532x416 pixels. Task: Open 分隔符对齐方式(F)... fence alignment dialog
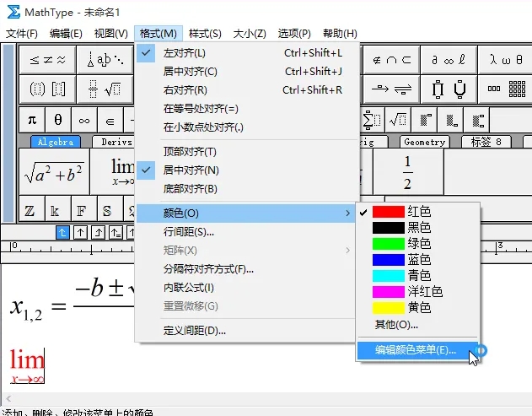[247, 269]
